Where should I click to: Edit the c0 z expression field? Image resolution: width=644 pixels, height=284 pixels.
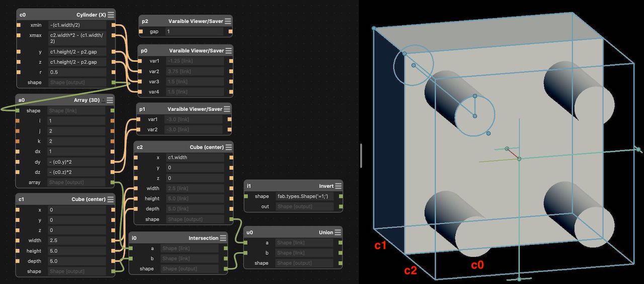(x=77, y=62)
